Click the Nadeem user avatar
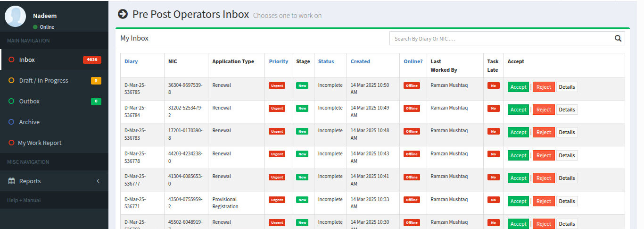 coord(15,17)
